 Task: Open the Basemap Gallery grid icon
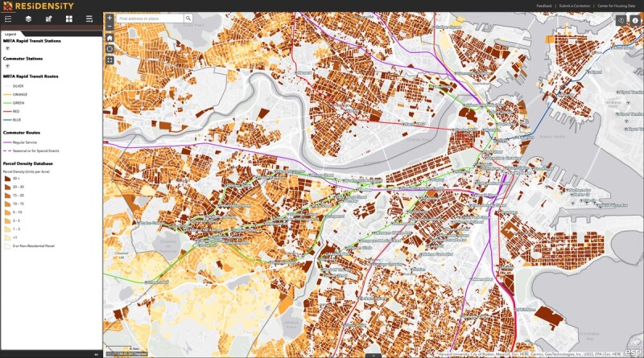(x=69, y=19)
